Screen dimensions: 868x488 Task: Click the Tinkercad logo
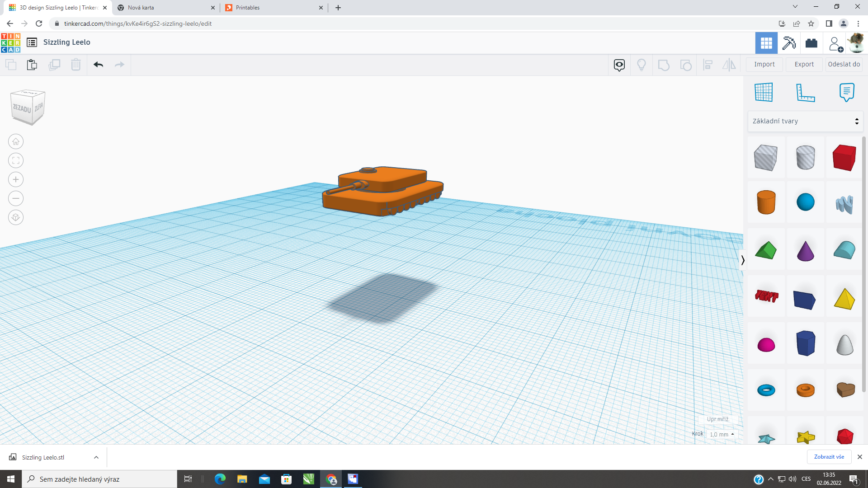[x=11, y=42]
